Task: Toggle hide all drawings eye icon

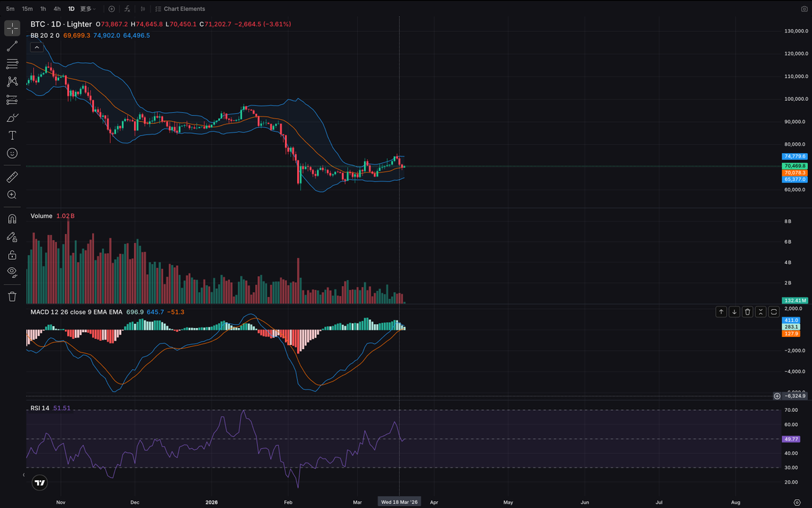Action: 12,272
